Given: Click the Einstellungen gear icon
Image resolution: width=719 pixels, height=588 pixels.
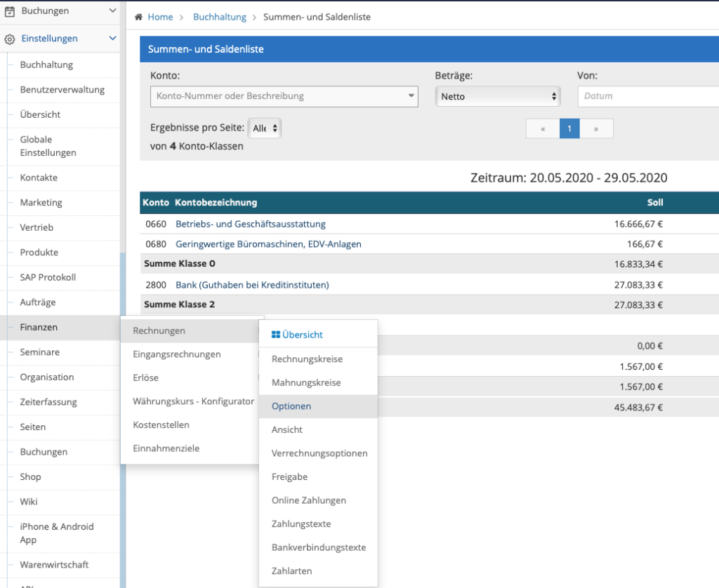Looking at the screenshot, I should point(10,39).
